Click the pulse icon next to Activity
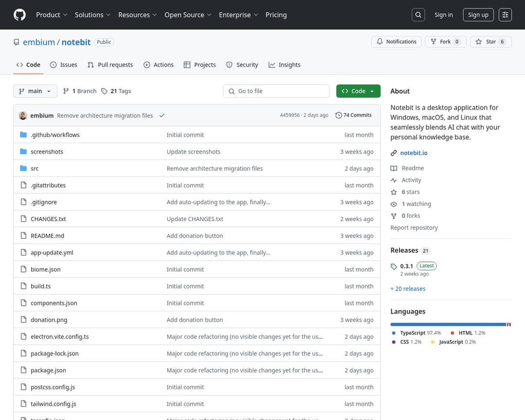The height and width of the screenshot is (420, 525). pyautogui.click(x=394, y=180)
